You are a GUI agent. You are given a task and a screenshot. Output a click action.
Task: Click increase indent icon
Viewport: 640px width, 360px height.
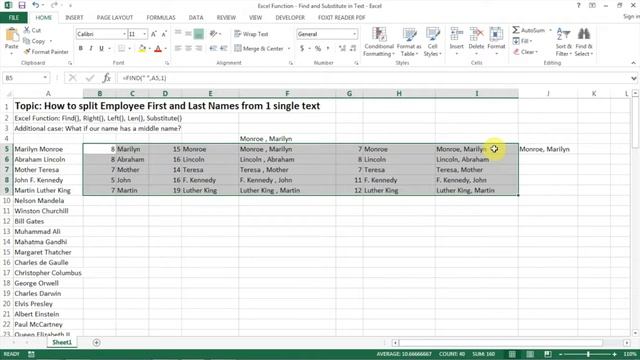pyautogui.click(x=223, y=49)
